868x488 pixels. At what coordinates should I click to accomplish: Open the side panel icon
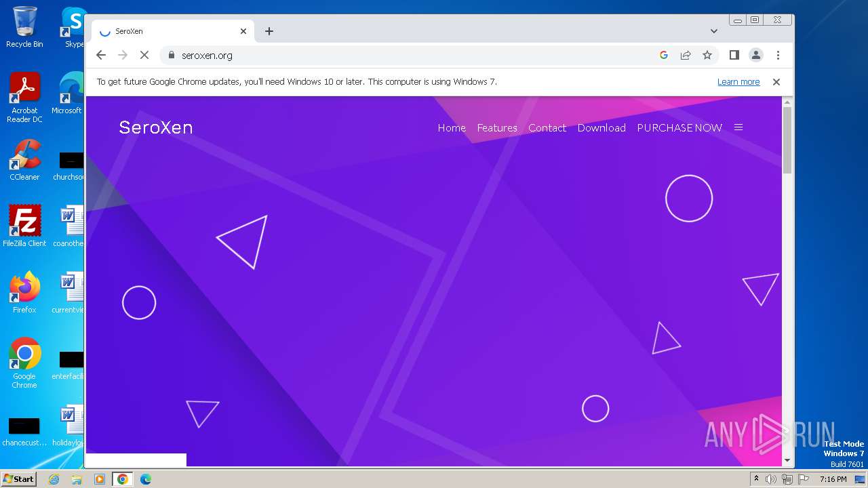[x=734, y=56]
